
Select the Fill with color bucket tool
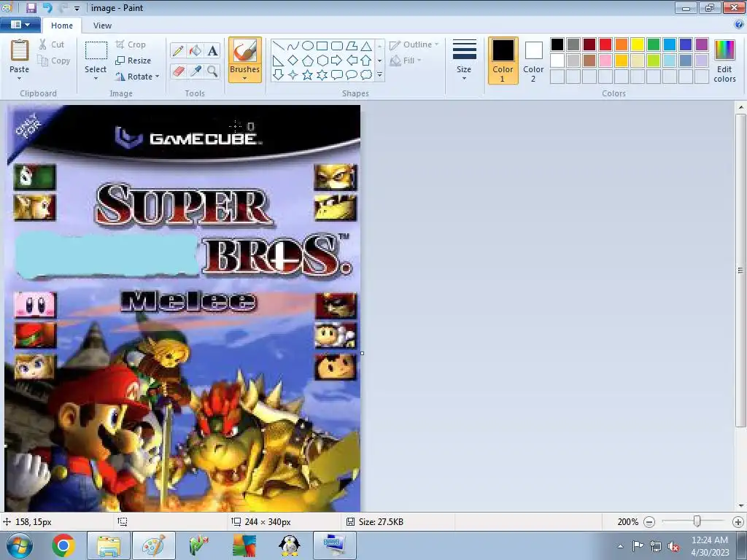coord(196,50)
